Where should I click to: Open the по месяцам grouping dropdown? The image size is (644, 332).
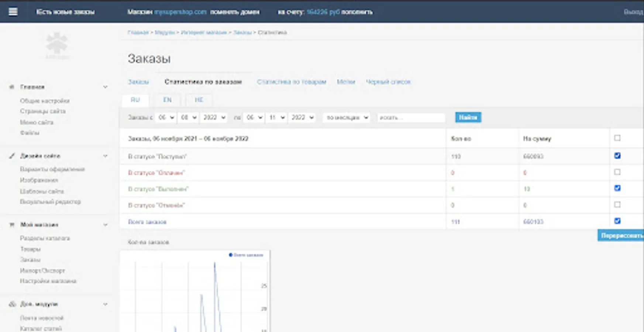[x=346, y=118]
